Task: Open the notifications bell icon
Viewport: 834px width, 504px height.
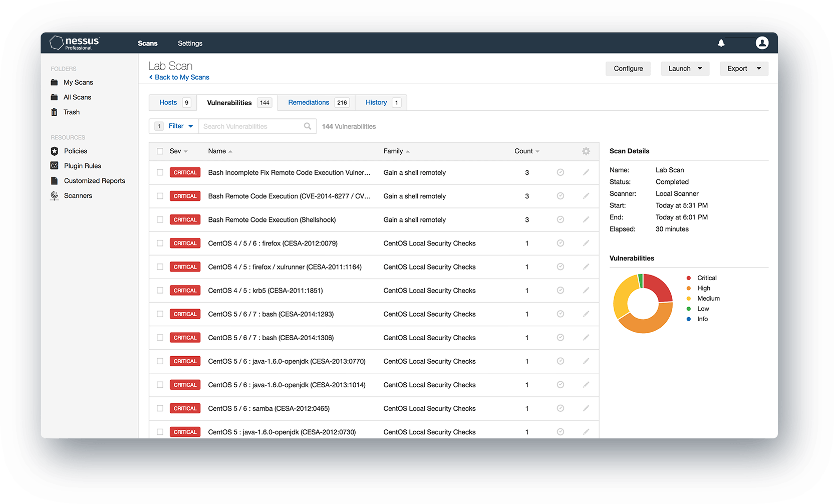Action: point(721,43)
